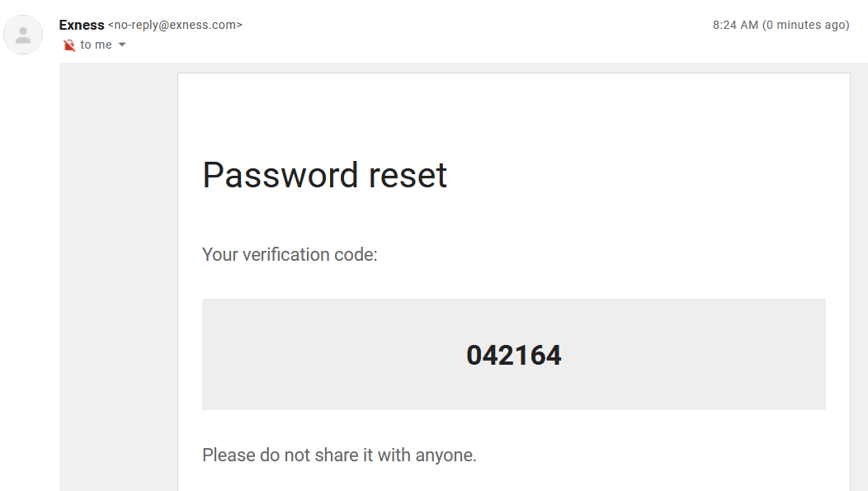Image resolution: width=868 pixels, height=491 pixels.
Task: Click the 042164 verification code
Action: coord(513,355)
